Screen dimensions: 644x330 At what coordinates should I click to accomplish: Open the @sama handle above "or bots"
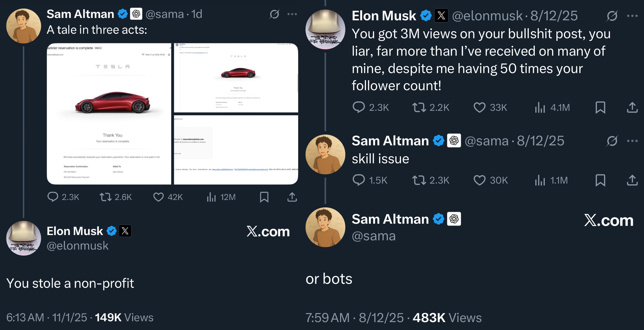[374, 236]
